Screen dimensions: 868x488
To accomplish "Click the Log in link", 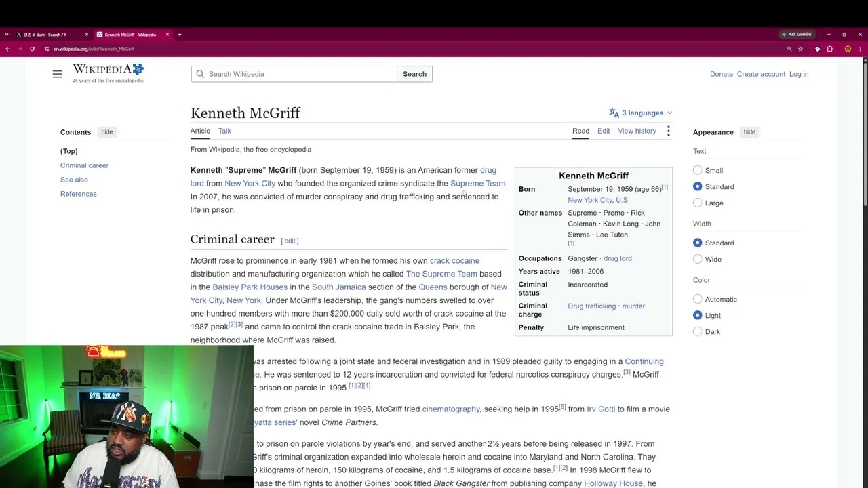I will pyautogui.click(x=799, y=74).
